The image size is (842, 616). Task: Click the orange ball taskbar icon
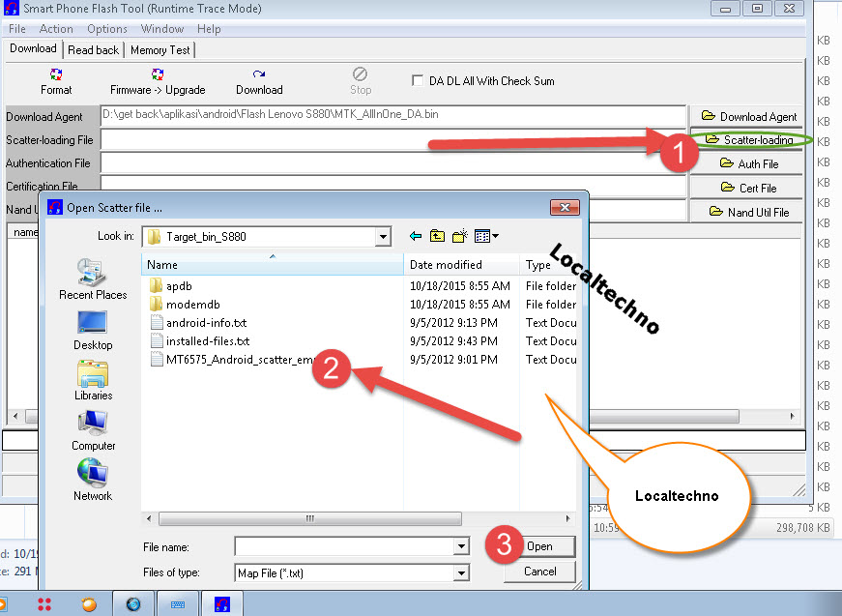(89, 604)
